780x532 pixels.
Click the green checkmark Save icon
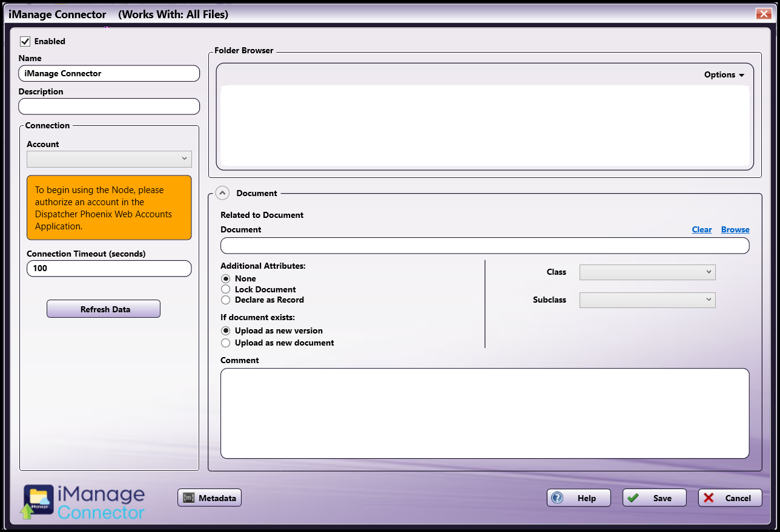click(x=634, y=498)
